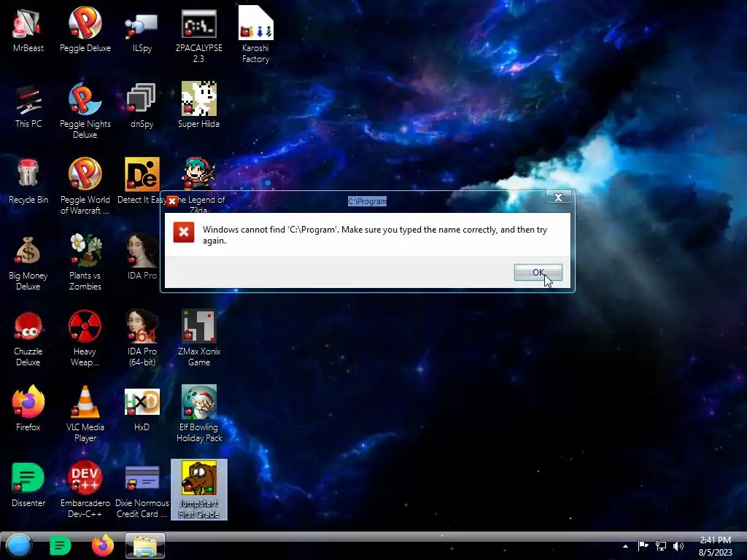This screenshot has width=747, height=560.
Task: Select the This PC icon
Action: point(28,106)
